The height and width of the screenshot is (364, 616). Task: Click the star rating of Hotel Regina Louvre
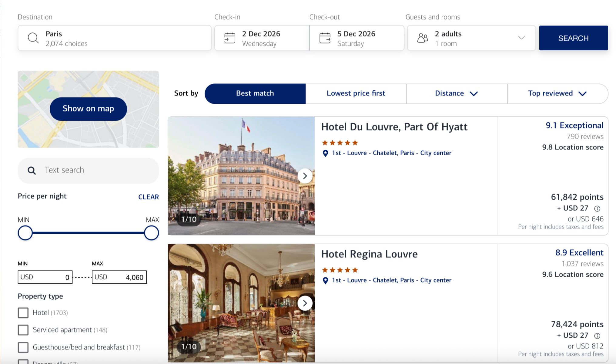pos(340,270)
